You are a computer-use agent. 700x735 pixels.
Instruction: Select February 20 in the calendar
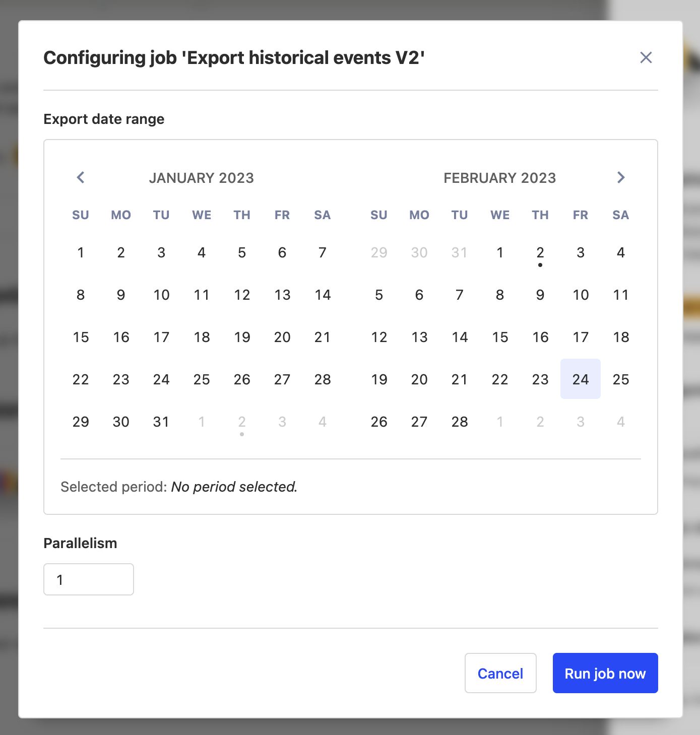pos(419,379)
